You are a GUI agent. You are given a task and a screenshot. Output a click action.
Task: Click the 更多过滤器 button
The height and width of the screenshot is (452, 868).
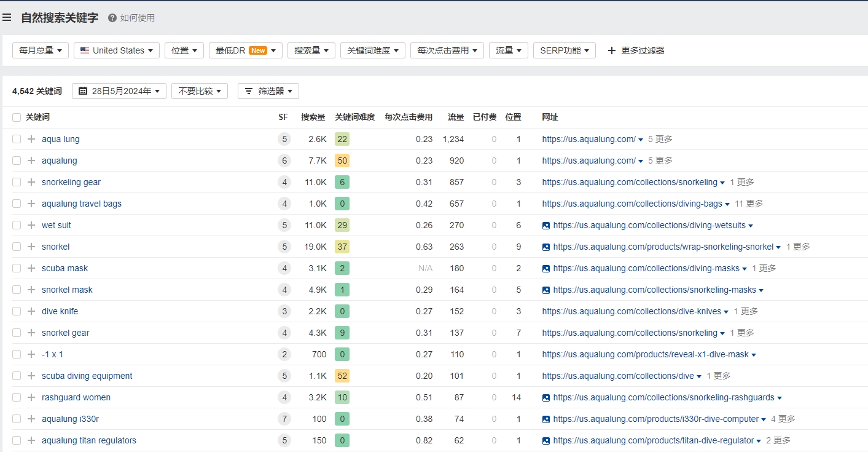[x=636, y=50]
